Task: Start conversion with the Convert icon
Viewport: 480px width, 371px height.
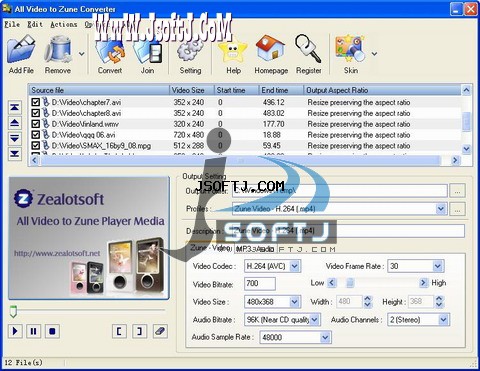Action: 110,51
